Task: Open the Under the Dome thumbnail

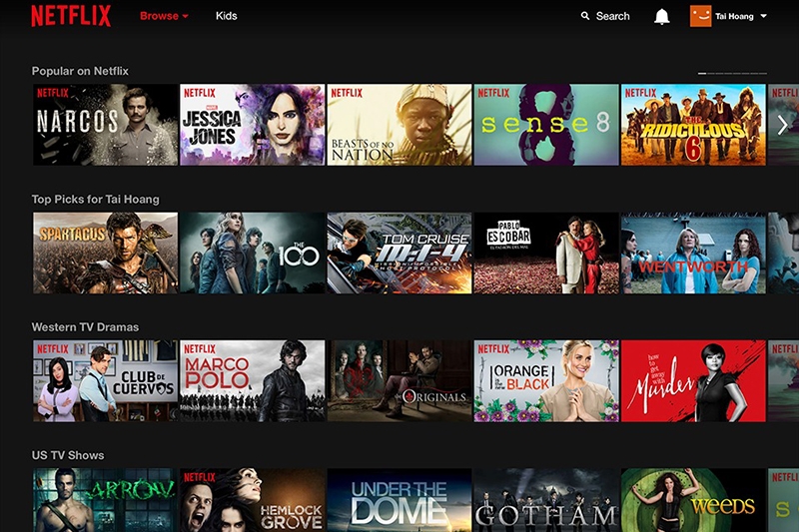Action: tap(399, 500)
